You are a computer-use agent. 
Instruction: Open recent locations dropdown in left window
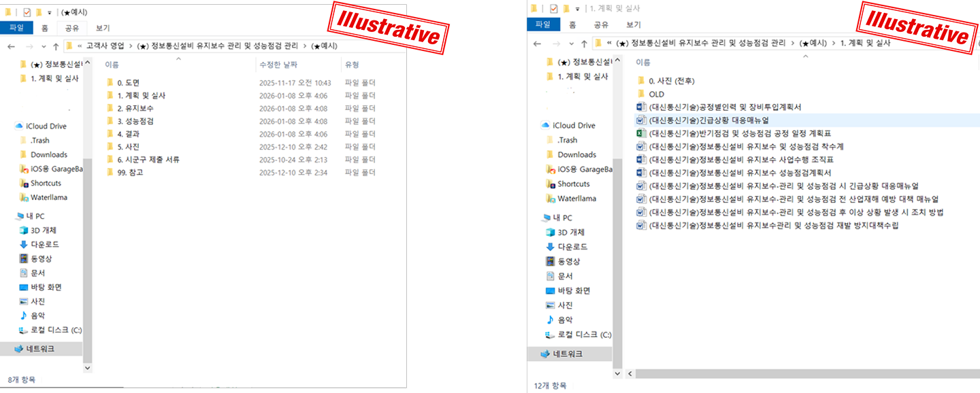tap(43, 47)
